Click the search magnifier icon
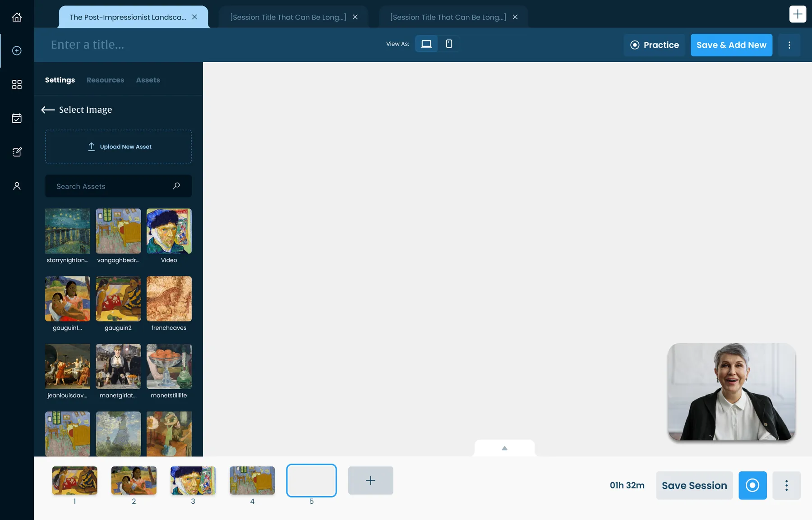This screenshot has height=520, width=812. pyautogui.click(x=176, y=186)
